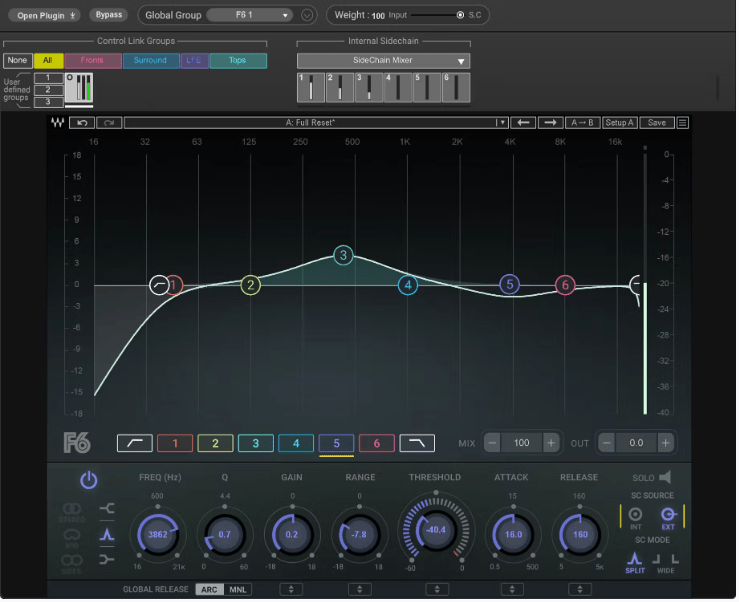This screenshot has width=739, height=602.
Task: Click the Threshold link stepper arrows
Action: 437,590
